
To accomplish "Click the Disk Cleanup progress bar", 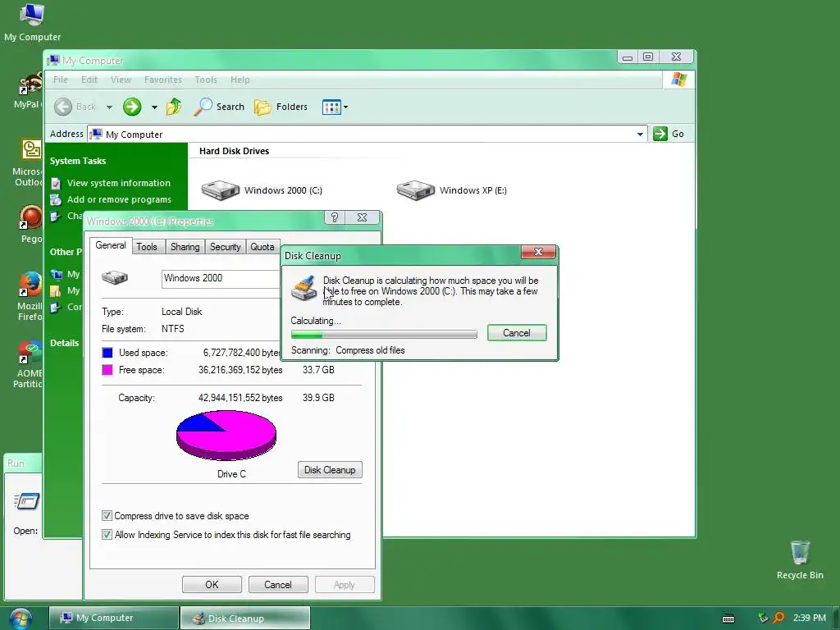I will 384,335.
